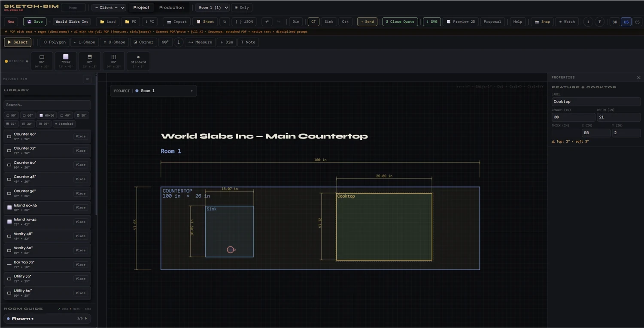The height and width of the screenshot is (328, 644).
Task: Open the Client dropdown
Action: pos(109,8)
